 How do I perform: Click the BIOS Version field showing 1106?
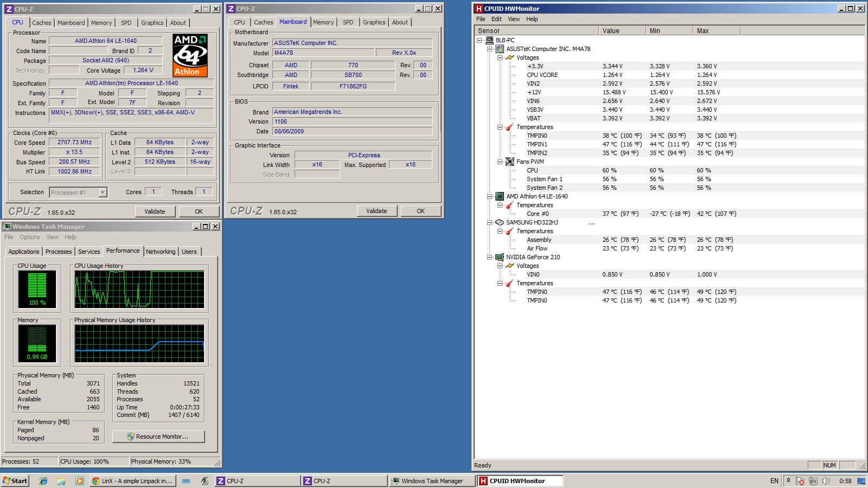353,121
